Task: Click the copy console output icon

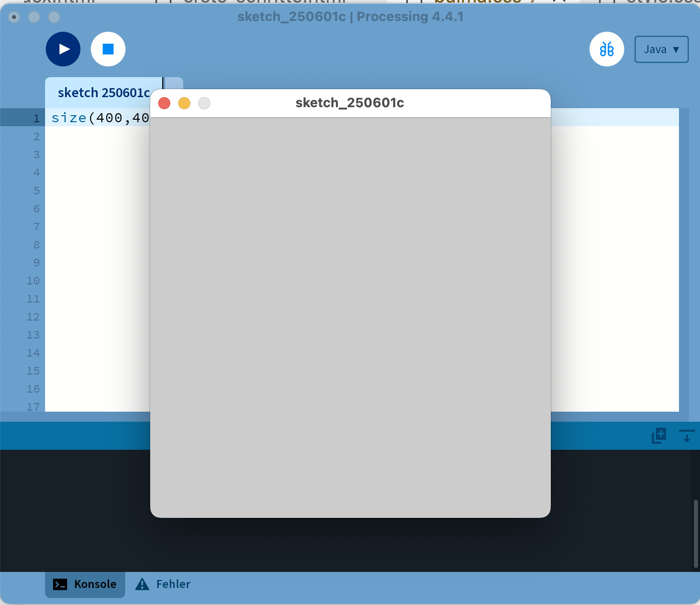Action: click(659, 436)
